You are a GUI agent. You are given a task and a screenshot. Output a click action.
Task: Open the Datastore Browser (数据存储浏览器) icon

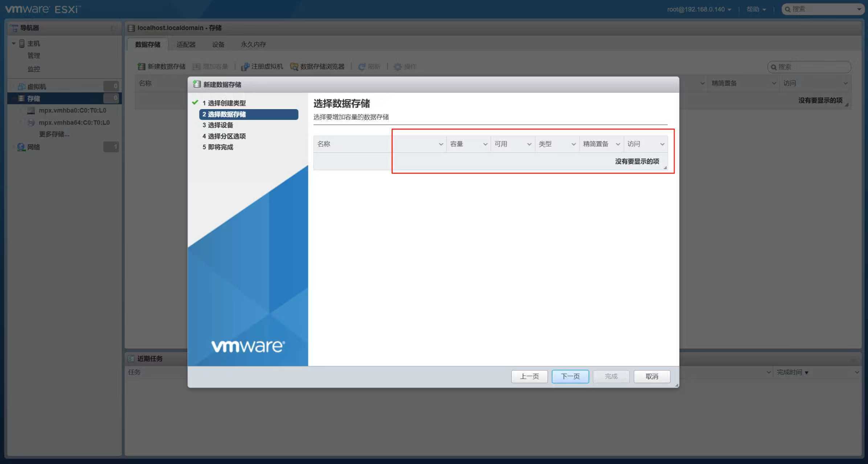pos(294,67)
